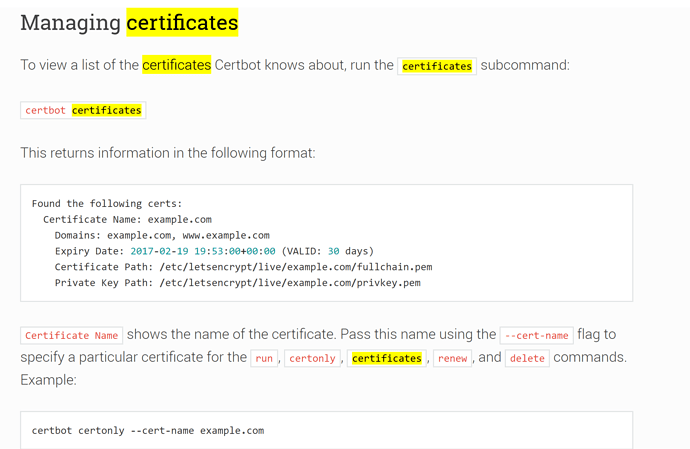The image size is (690, 449).
Task: Click the 'Managing certificates' heading
Action: click(129, 22)
